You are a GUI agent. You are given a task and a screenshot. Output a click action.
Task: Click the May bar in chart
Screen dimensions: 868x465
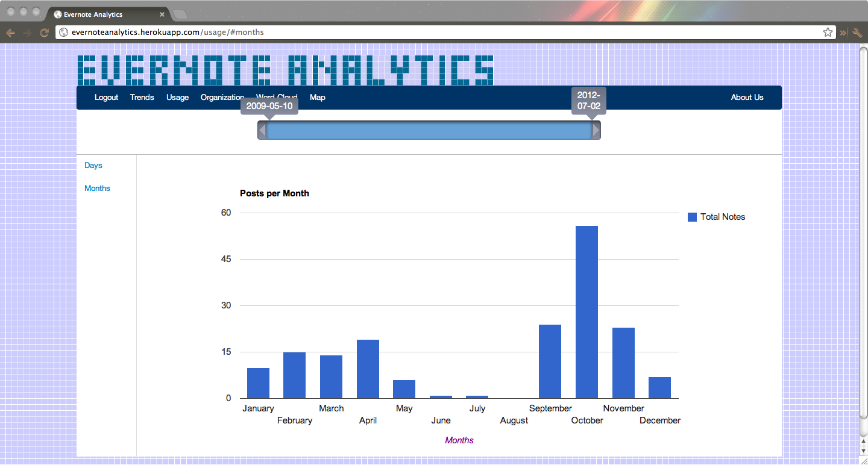[404, 389]
